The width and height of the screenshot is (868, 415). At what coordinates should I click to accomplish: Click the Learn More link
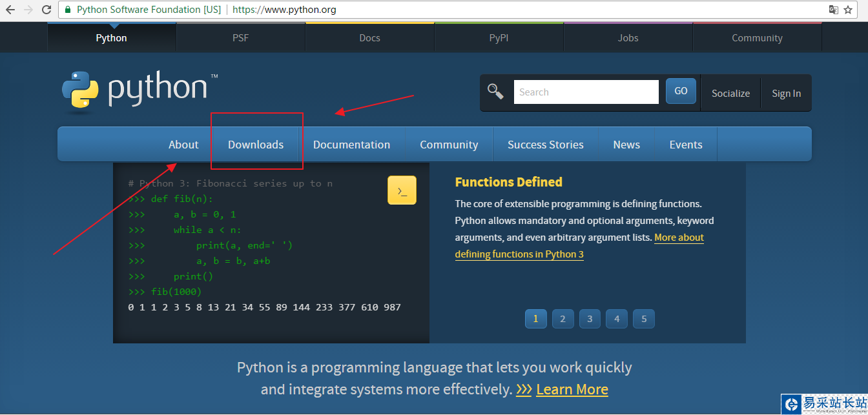pos(572,390)
